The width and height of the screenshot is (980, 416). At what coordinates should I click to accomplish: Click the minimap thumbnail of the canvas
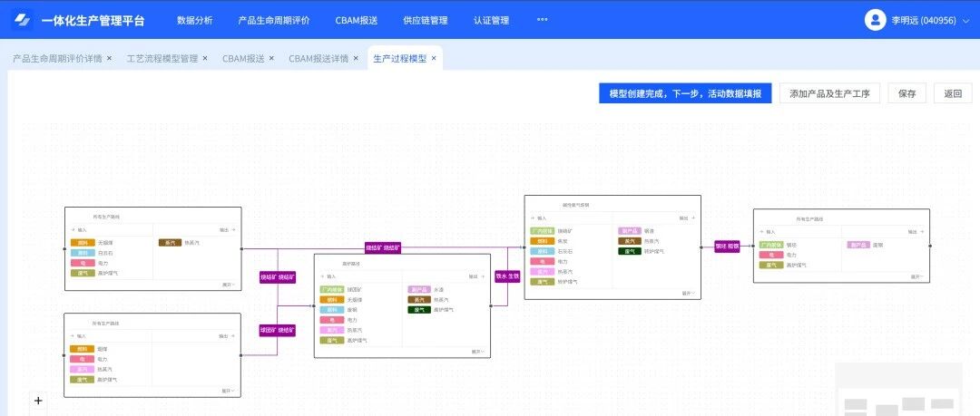click(898, 389)
